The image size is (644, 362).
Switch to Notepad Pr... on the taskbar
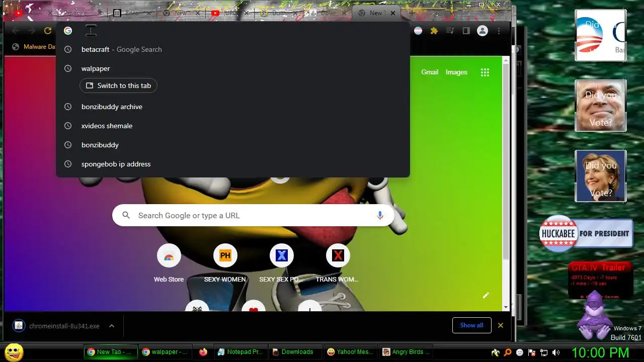pyautogui.click(x=240, y=352)
